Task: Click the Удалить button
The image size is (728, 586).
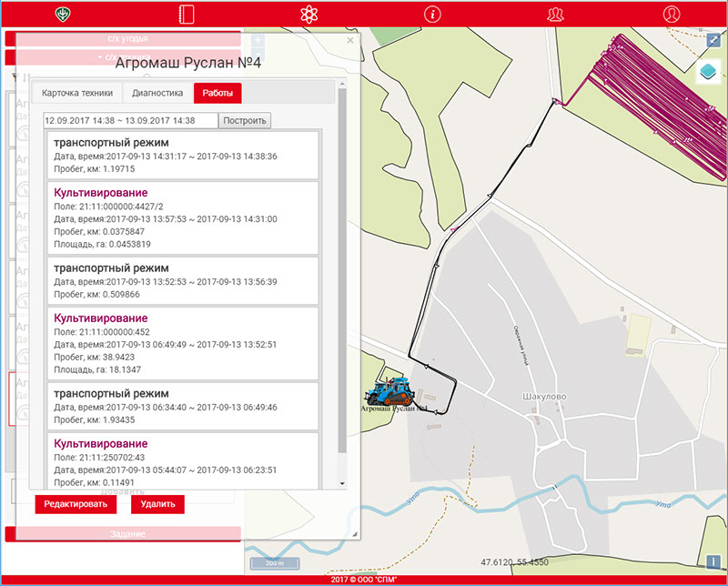Action: (x=157, y=504)
